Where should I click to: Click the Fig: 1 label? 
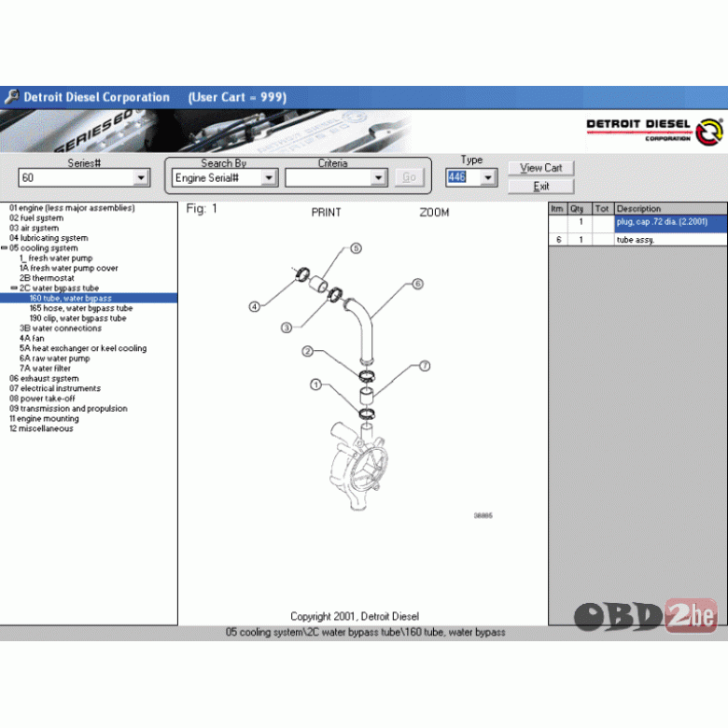click(202, 208)
